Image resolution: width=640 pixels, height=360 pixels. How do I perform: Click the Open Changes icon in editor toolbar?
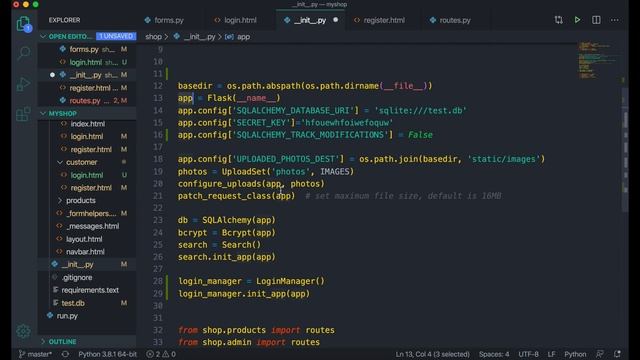(558, 20)
